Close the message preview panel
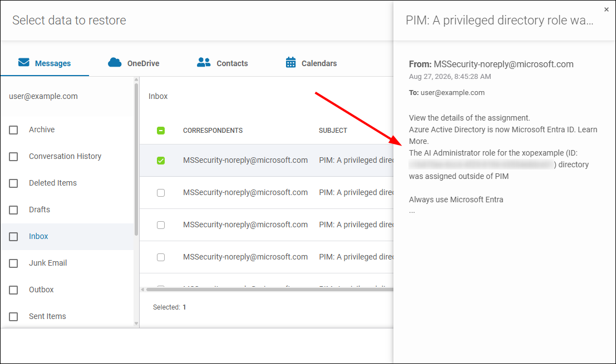This screenshot has height=364, width=616. 606,9
